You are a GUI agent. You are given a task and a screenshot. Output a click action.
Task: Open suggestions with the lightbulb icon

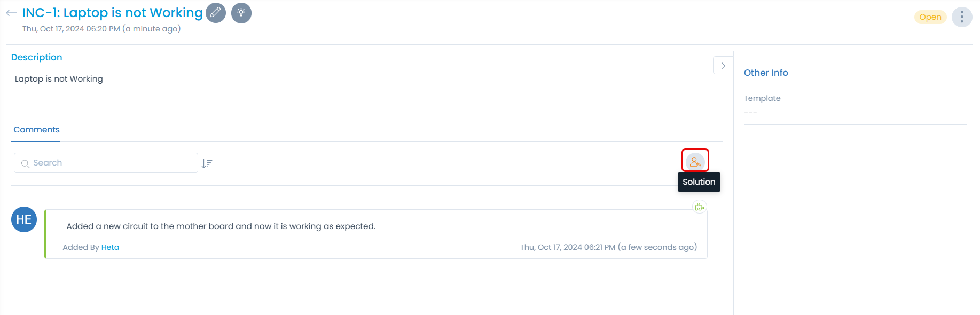[241, 13]
